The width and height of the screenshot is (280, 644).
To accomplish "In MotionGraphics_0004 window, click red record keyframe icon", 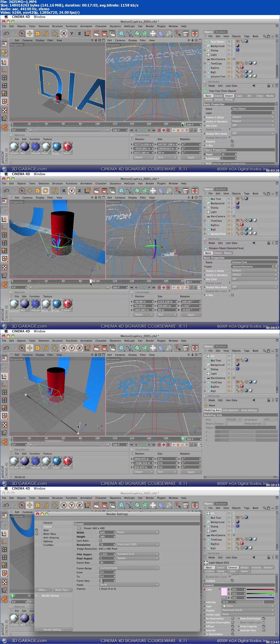I will pos(159,130).
